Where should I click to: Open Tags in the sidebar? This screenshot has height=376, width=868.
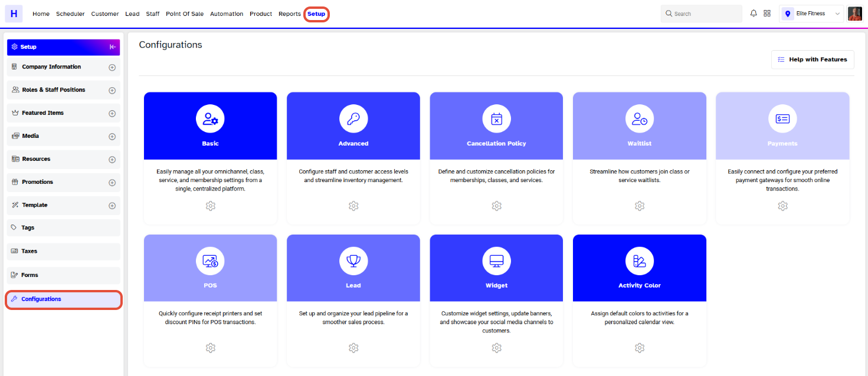[63, 228]
